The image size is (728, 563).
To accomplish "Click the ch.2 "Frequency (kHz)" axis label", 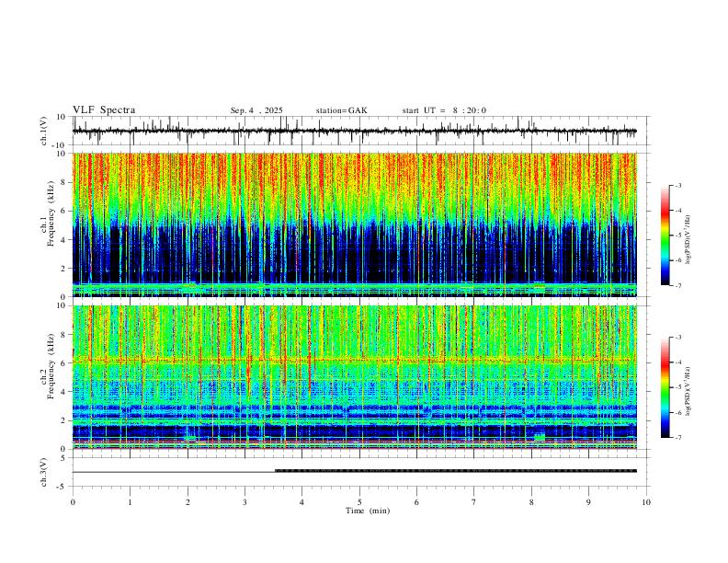I will pyautogui.click(x=51, y=366).
